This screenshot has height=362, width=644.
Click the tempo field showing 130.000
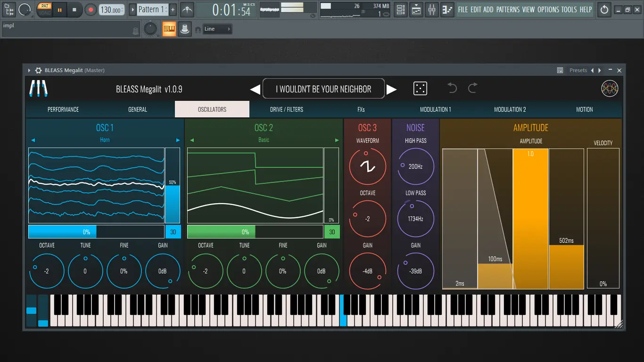point(112,9)
